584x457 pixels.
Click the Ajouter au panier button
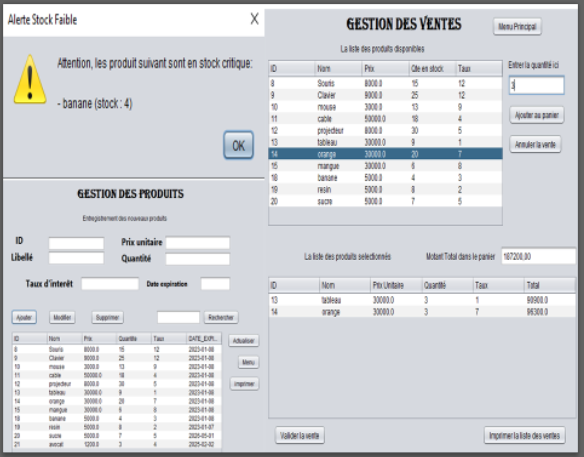click(x=536, y=115)
